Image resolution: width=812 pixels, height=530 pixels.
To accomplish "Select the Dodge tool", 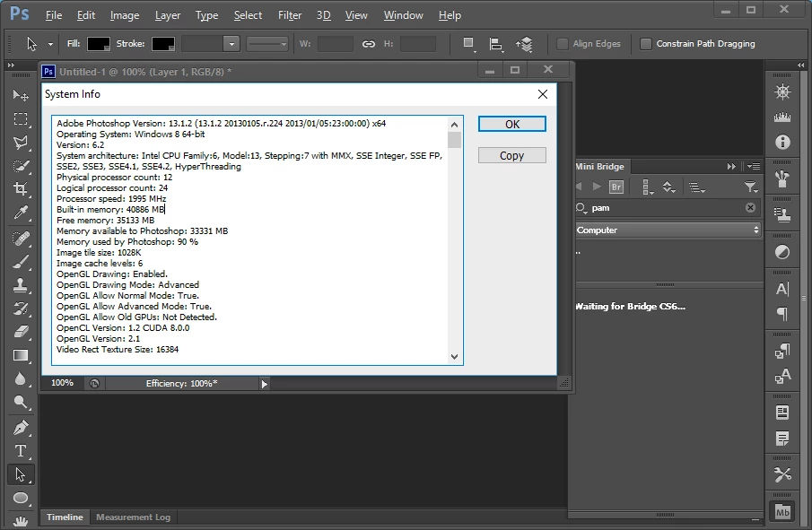I will (21, 402).
